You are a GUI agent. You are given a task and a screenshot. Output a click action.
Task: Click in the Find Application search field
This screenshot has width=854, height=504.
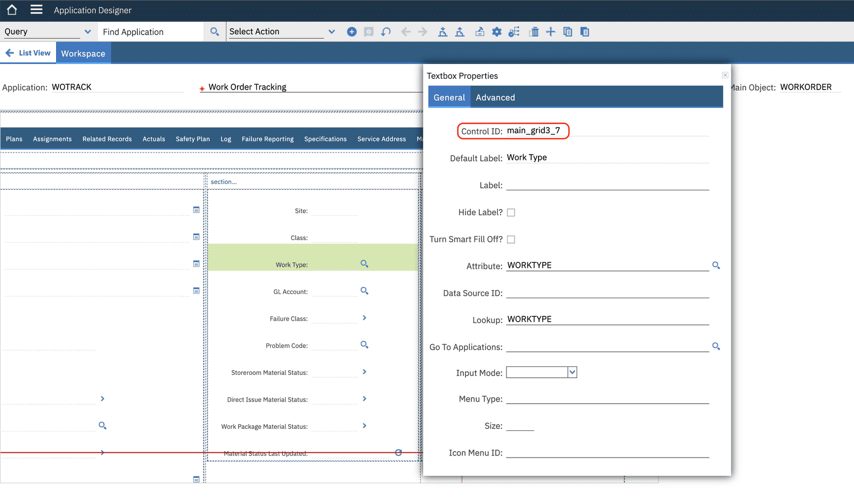(151, 31)
